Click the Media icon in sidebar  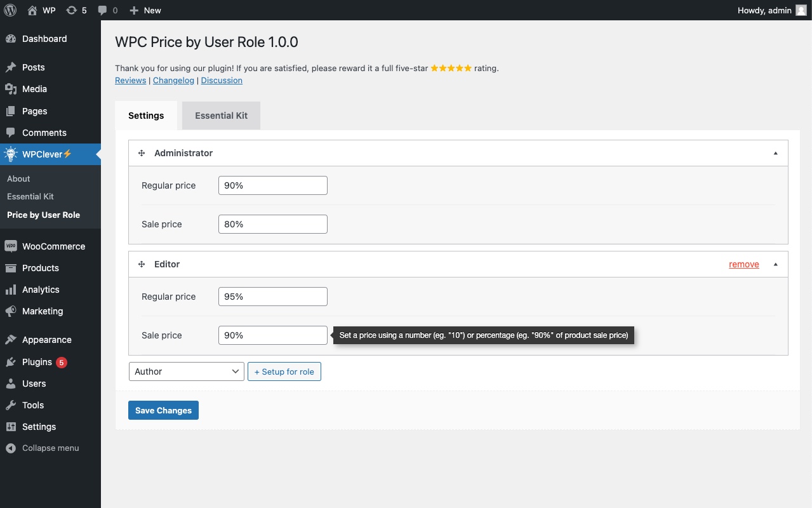11,89
